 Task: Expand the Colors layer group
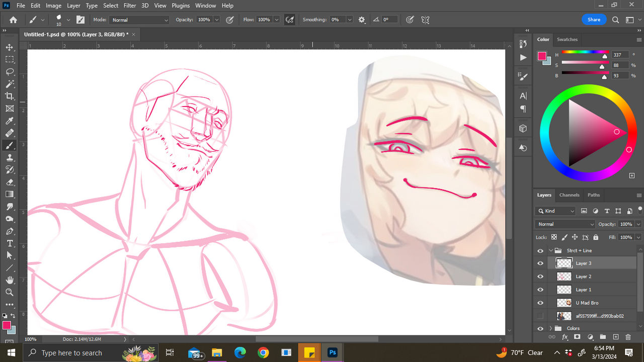coord(550,328)
